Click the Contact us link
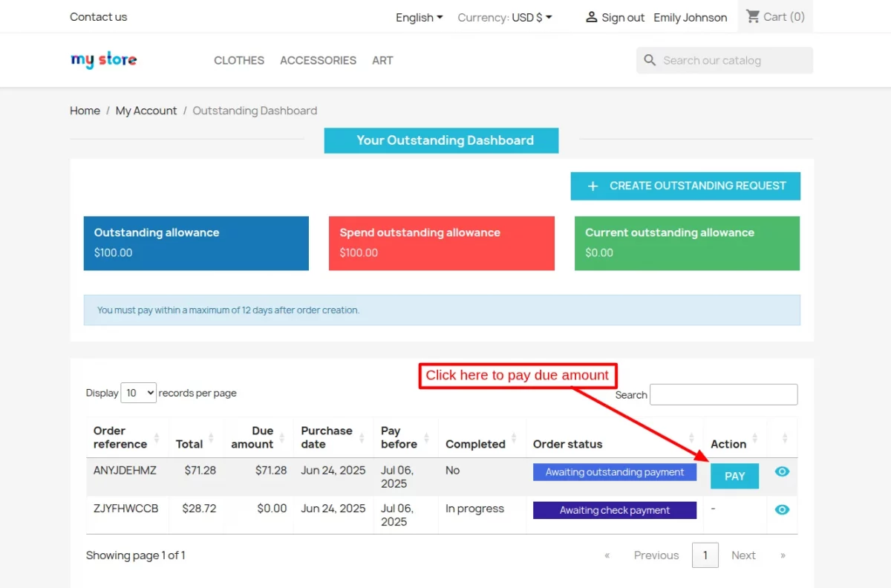891x588 pixels. [x=98, y=16]
